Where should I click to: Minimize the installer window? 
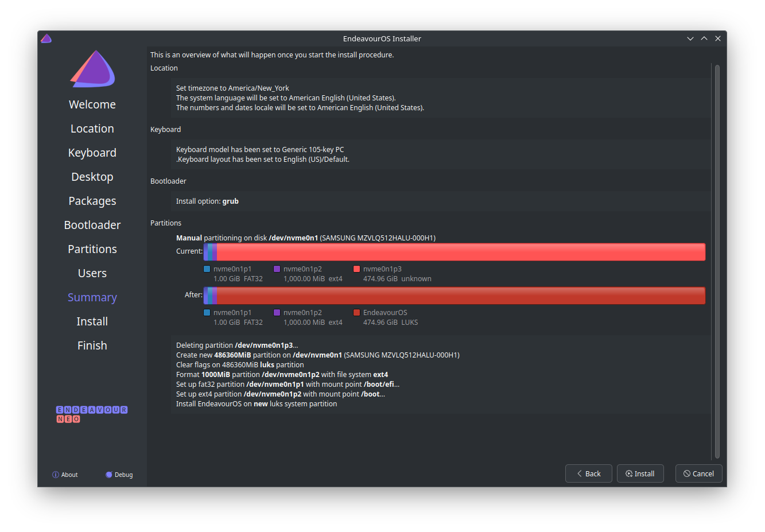pyautogui.click(x=690, y=38)
